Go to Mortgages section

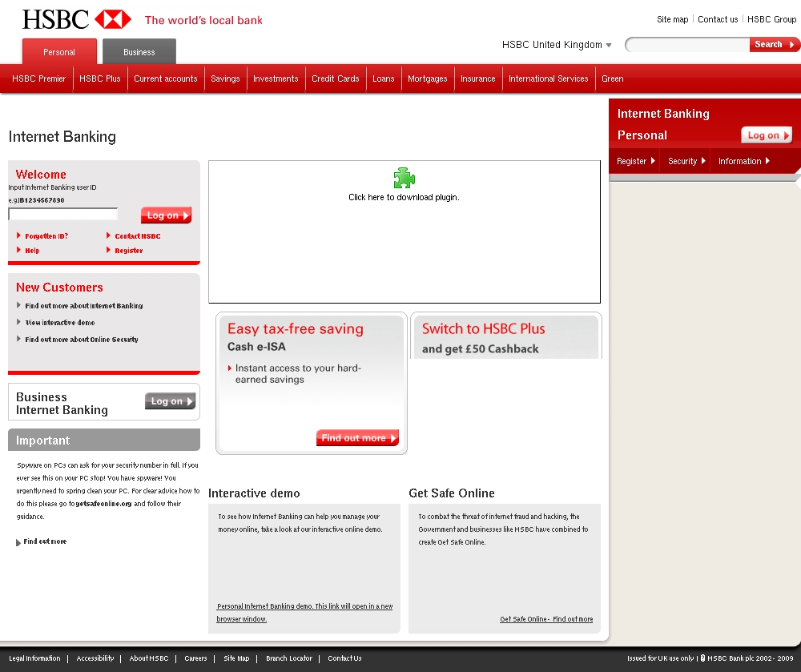428,78
